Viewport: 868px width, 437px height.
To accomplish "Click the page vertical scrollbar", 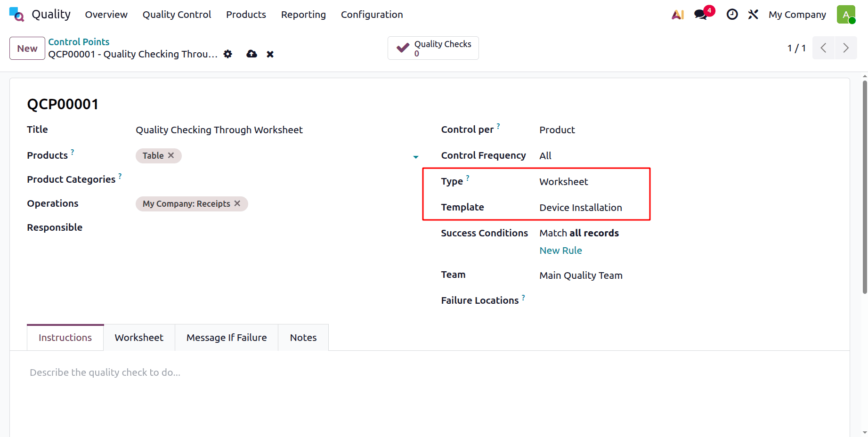I will point(865,187).
